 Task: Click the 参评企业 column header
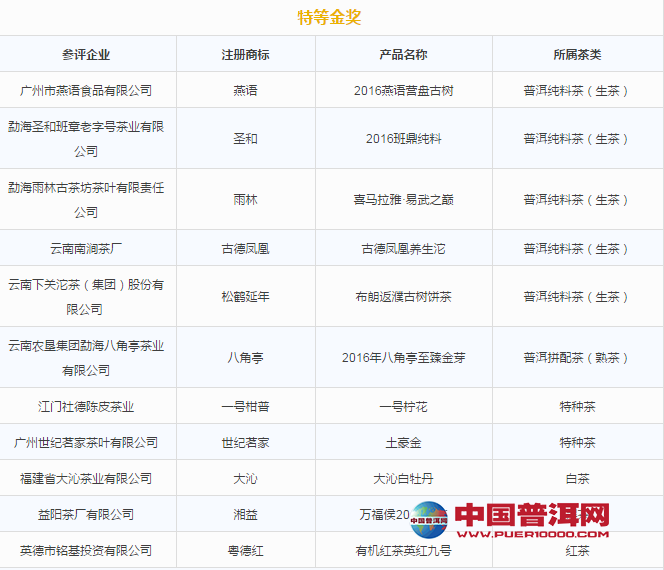pyautogui.click(x=86, y=54)
